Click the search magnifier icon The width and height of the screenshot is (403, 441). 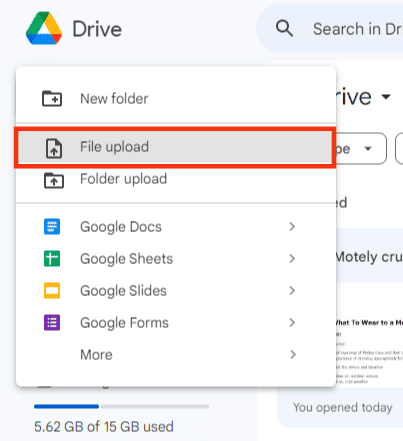coord(284,28)
